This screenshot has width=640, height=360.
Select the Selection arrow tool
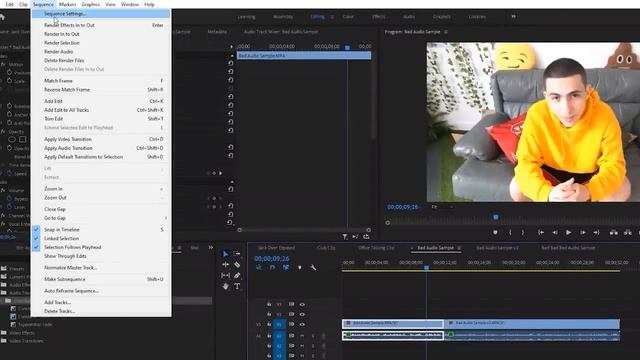(225, 254)
